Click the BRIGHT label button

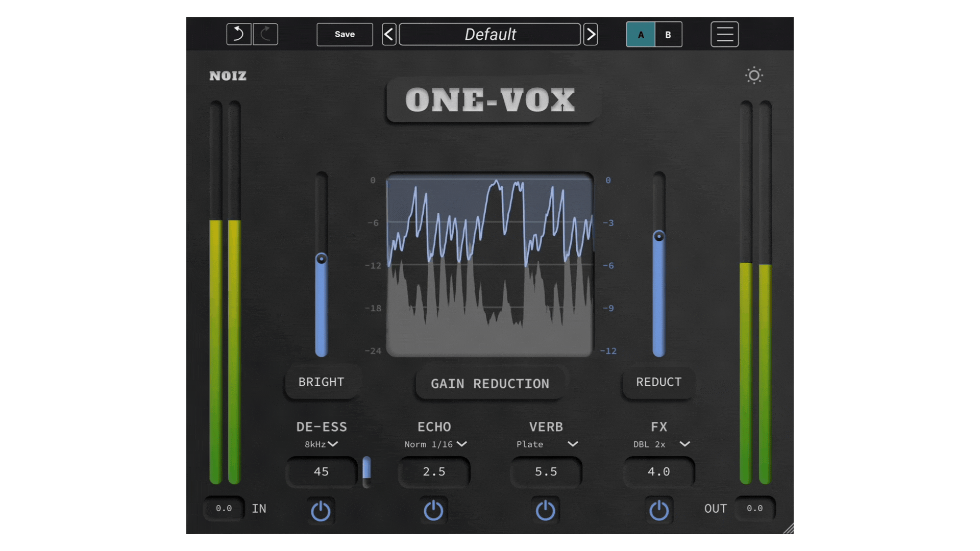(322, 382)
